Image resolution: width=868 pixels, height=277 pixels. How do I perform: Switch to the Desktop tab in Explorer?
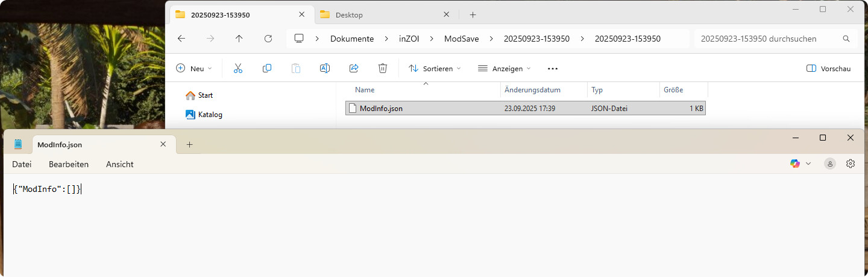[x=386, y=14]
